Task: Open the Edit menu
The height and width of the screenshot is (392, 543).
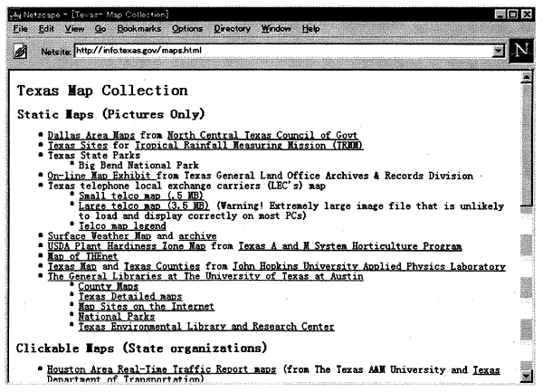Action: click(46, 29)
